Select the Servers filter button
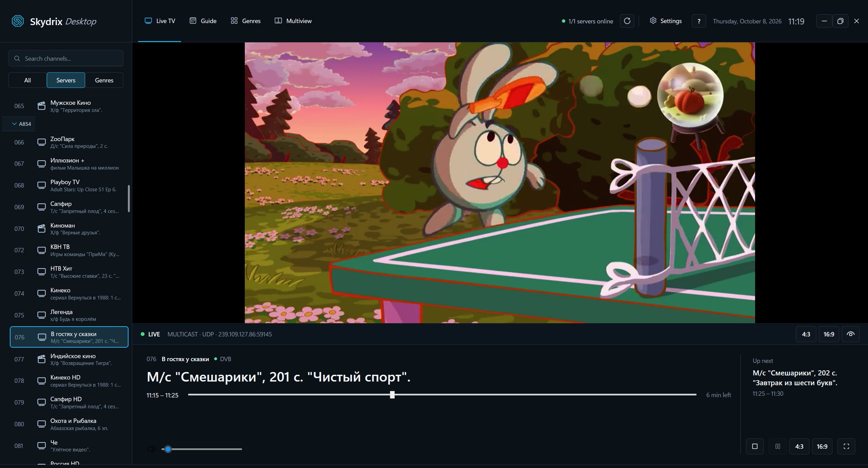This screenshot has width=868, height=468. coord(66,80)
